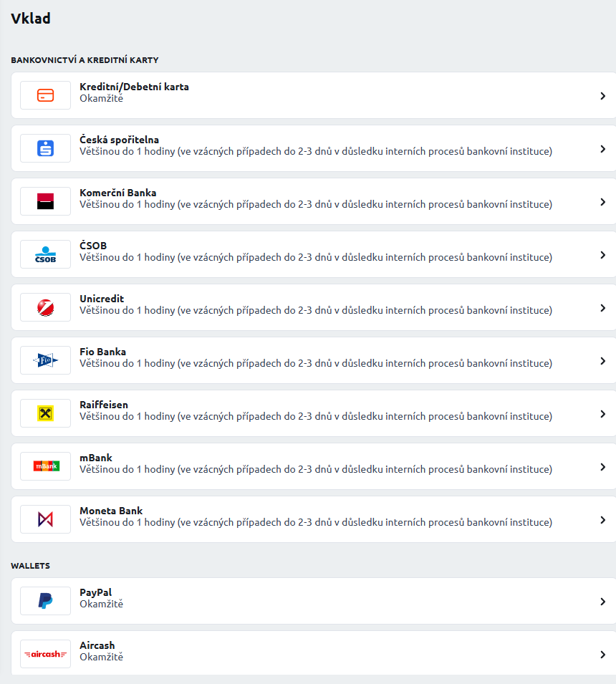Click the Aircash logo
616x684 pixels.
tap(45, 654)
